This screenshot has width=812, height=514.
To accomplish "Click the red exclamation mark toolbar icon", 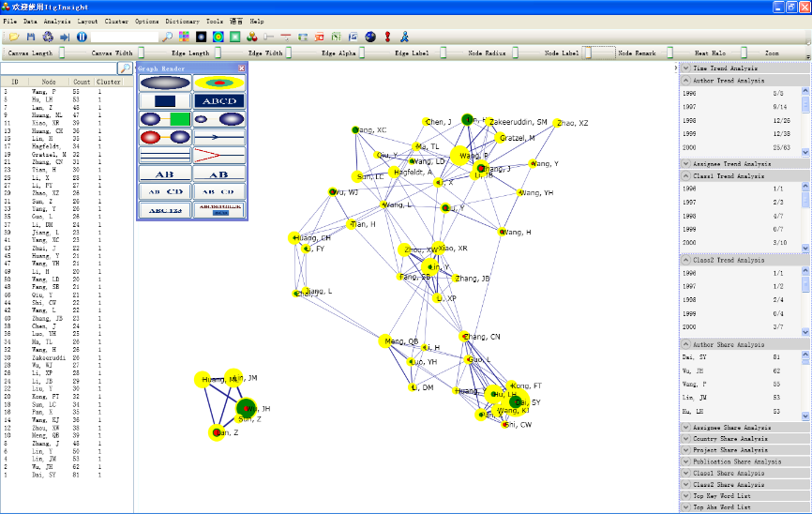I will point(387,37).
